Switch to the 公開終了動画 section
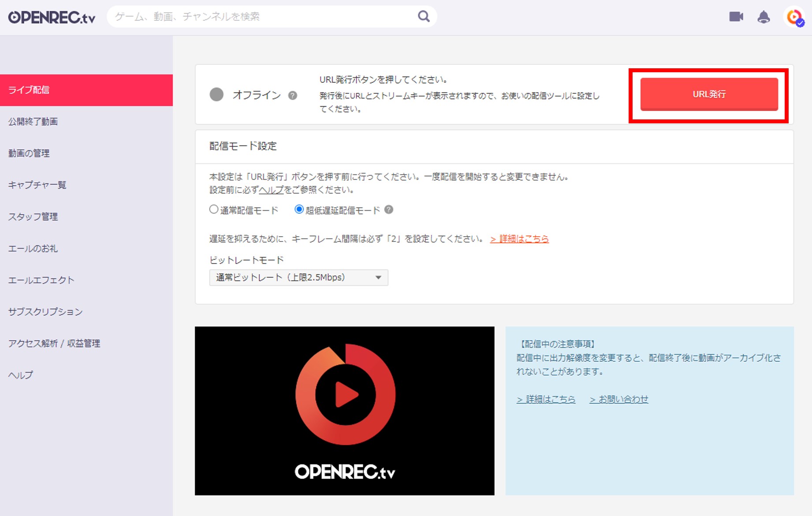 click(x=34, y=121)
